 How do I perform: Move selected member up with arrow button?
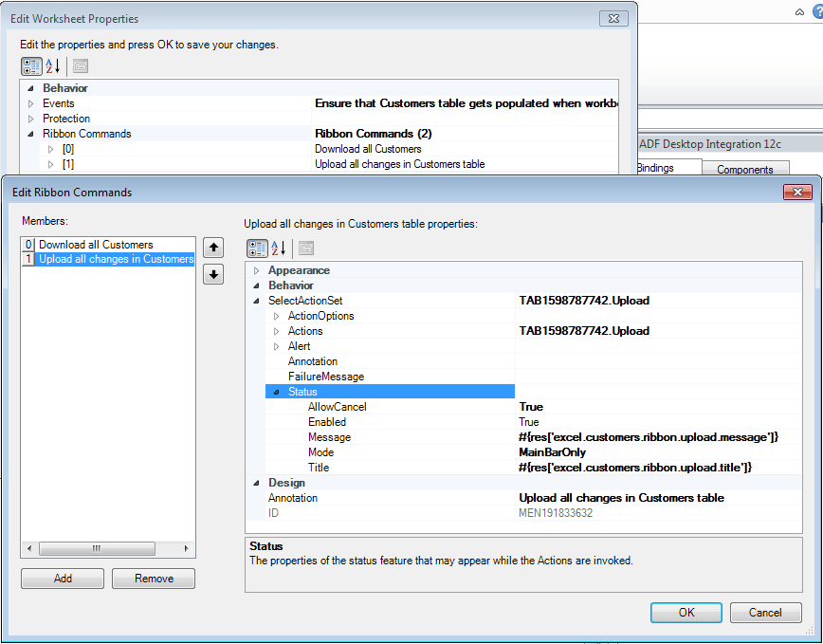(x=213, y=248)
